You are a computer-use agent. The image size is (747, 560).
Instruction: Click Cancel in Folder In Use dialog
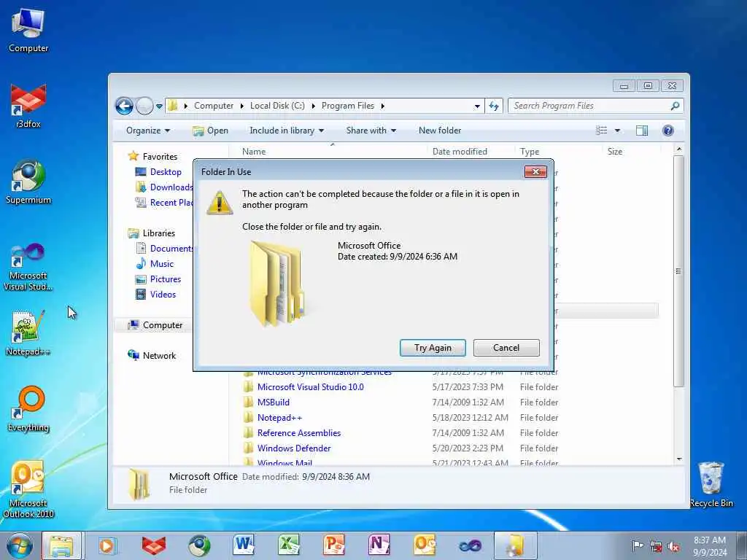tap(506, 348)
